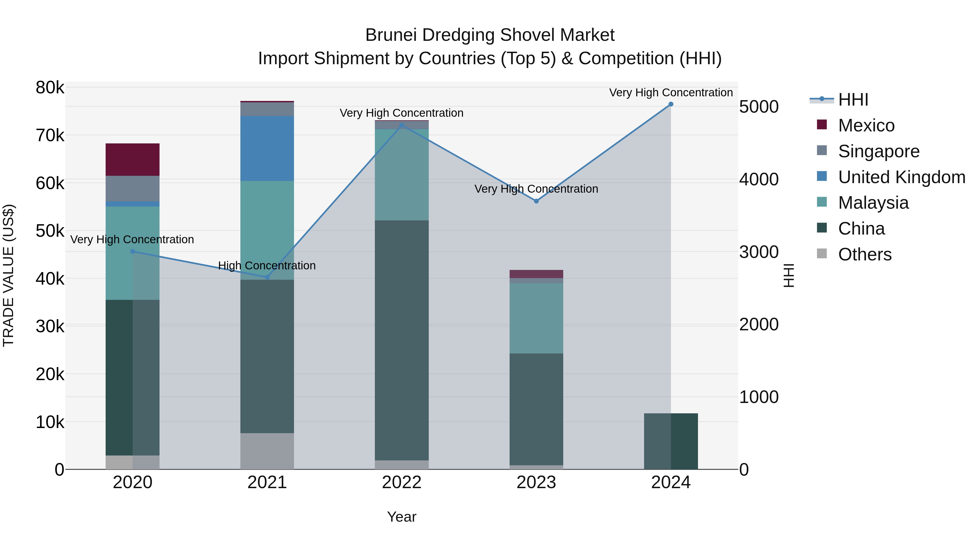Click the '50k' left axis tick
Viewport: 980px width, 551px height.
click(50, 231)
